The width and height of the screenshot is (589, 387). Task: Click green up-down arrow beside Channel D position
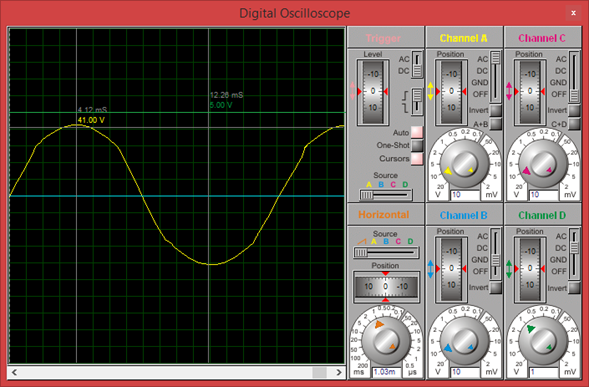tap(509, 269)
